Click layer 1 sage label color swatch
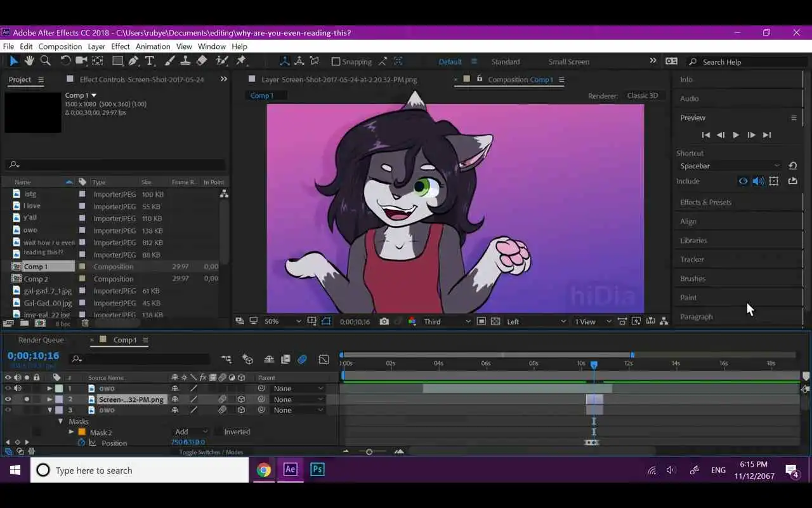Screen dimensions: 812x508 (x=58, y=388)
